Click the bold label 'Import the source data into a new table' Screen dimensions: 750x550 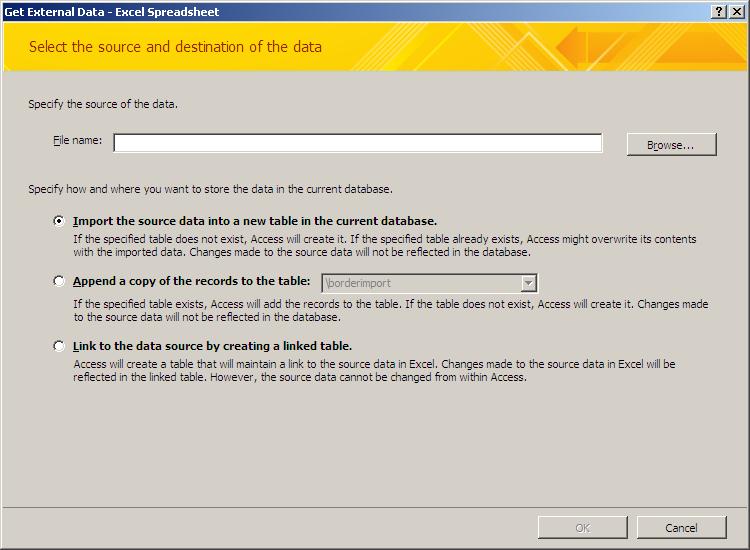pyautogui.click(x=255, y=221)
